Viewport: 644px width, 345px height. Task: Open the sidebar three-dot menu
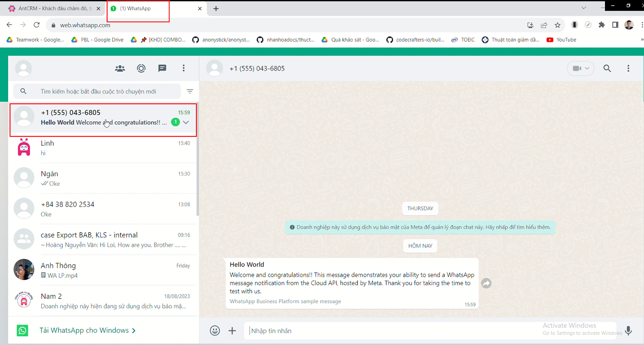[184, 68]
